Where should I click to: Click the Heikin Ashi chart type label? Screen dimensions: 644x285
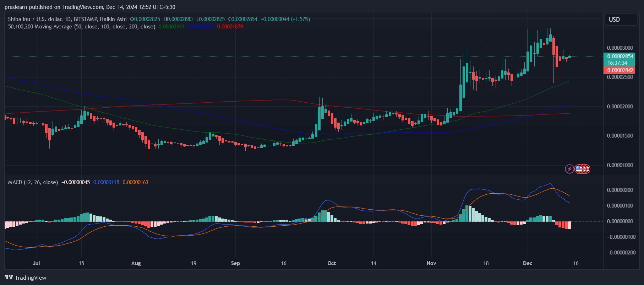click(113, 19)
